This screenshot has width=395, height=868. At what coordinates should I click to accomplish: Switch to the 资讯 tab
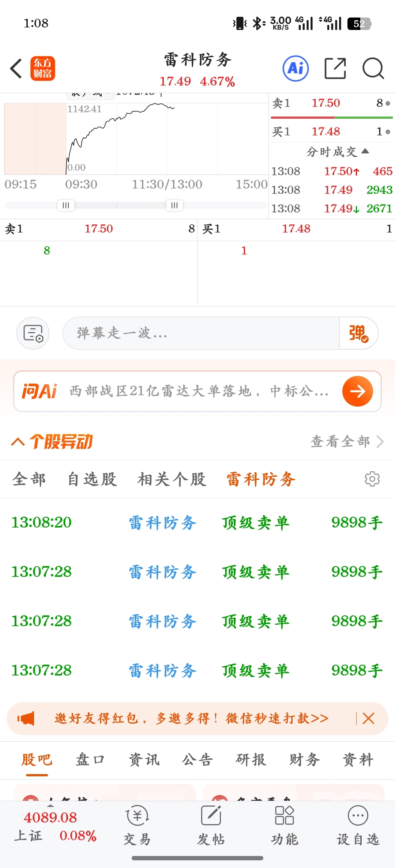coord(144,760)
